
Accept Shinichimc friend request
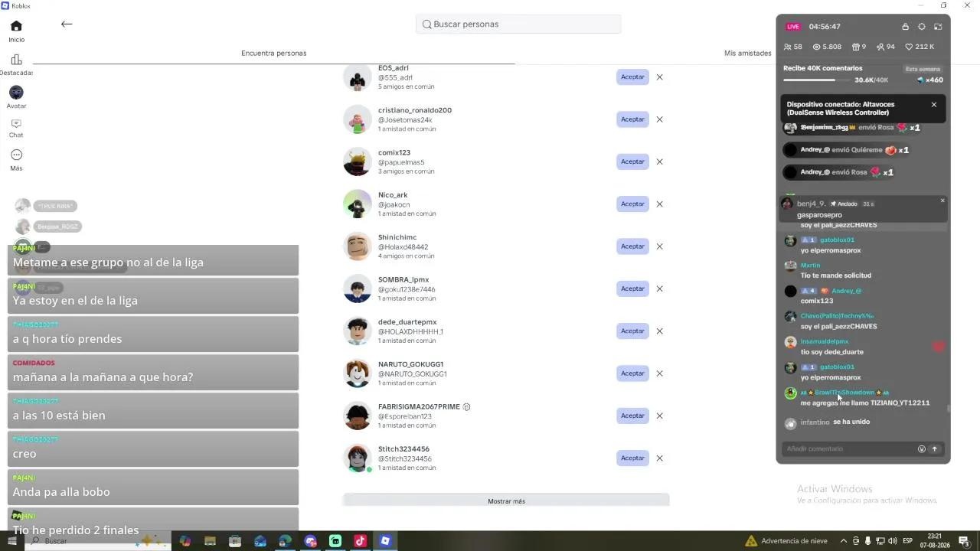632,246
